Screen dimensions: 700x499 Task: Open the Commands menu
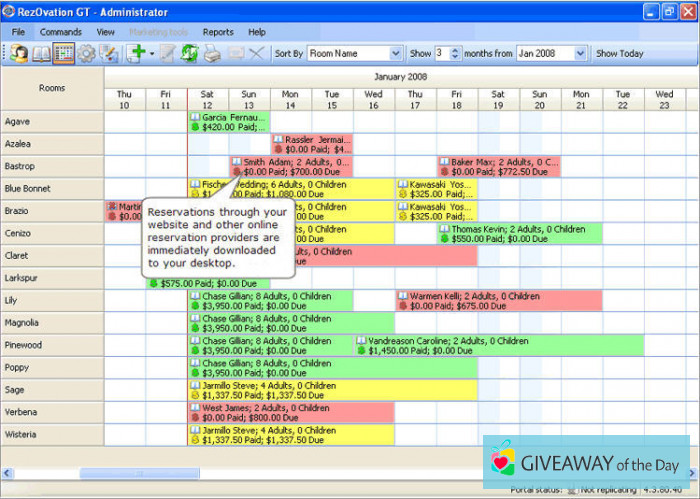click(61, 32)
